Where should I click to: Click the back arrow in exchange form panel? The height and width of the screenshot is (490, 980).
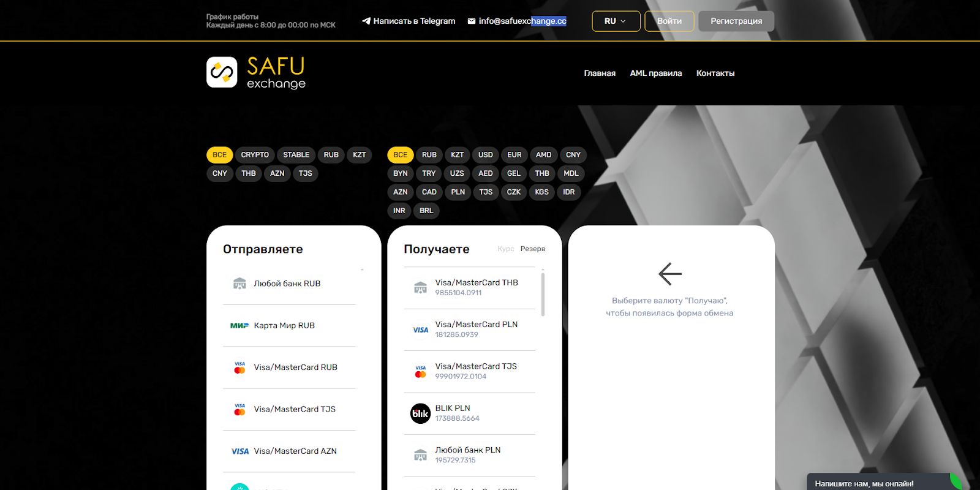[x=670, y=274]
